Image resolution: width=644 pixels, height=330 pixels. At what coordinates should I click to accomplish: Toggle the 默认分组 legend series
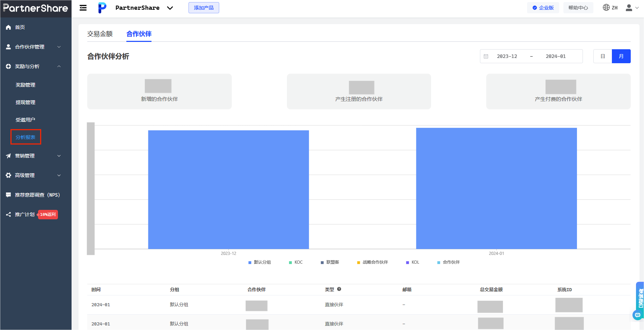click(259, 262)
